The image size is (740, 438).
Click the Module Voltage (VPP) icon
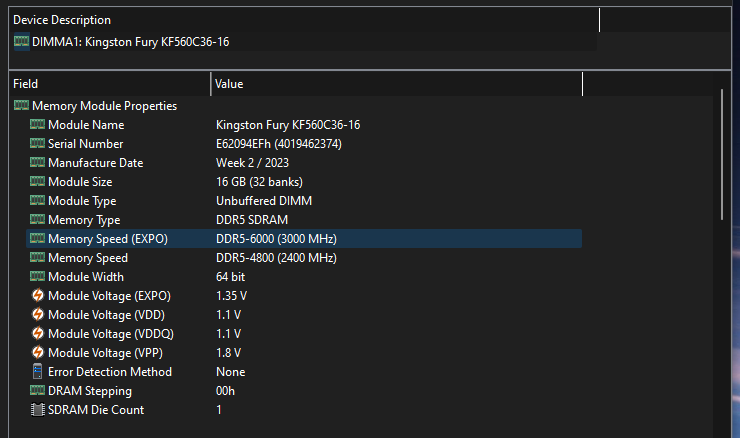[38, 353]
